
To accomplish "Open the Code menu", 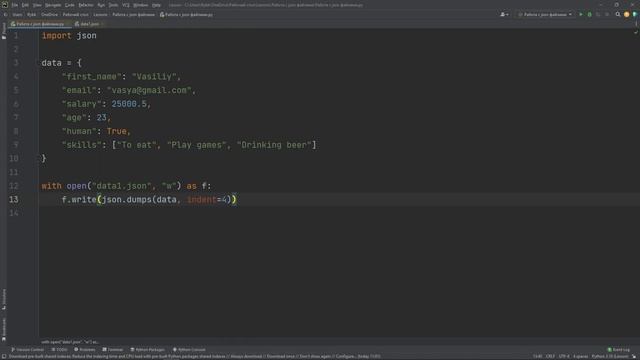I will pos(69,5).
